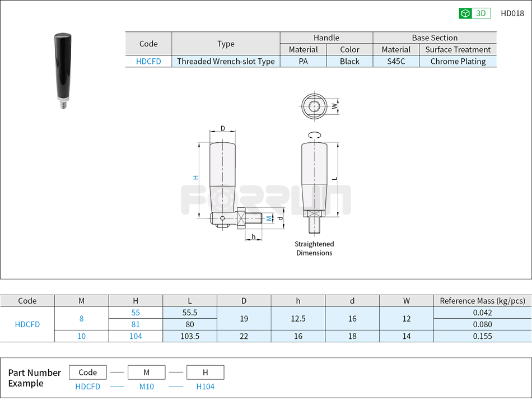Viewport: 532px width, 400px height.
Task: Click the Handle Material header cell
Action: coord(303,49)
